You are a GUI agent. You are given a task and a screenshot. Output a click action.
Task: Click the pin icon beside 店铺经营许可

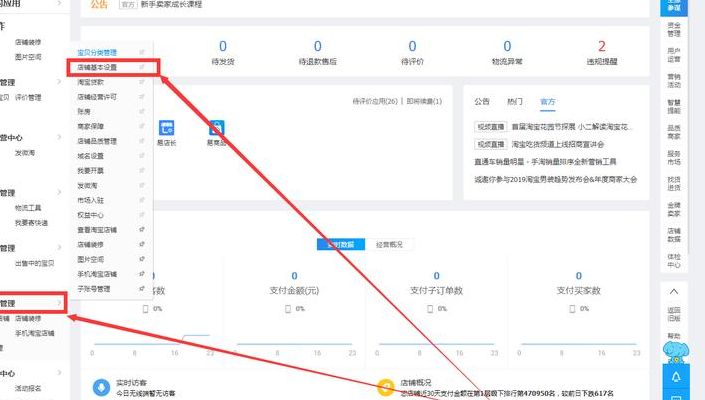coord(142,97)
